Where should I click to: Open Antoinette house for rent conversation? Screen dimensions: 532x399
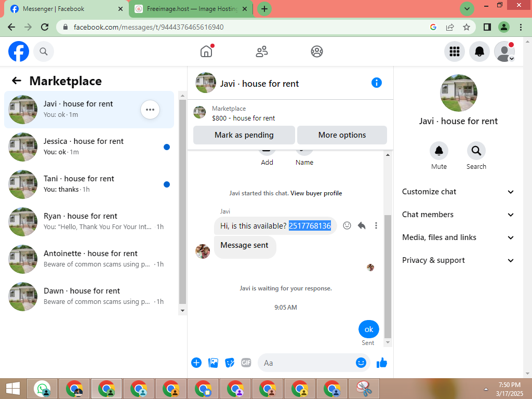pyautogui.click(x=89, y=259)
